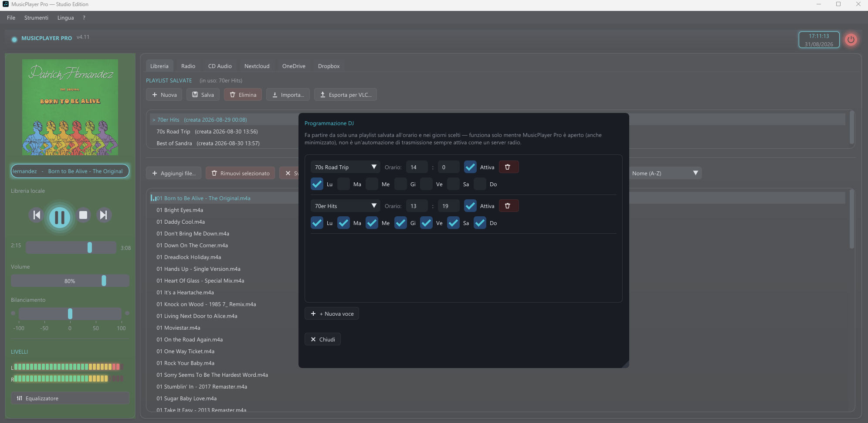Click the Importa... button

coord(288,95)
